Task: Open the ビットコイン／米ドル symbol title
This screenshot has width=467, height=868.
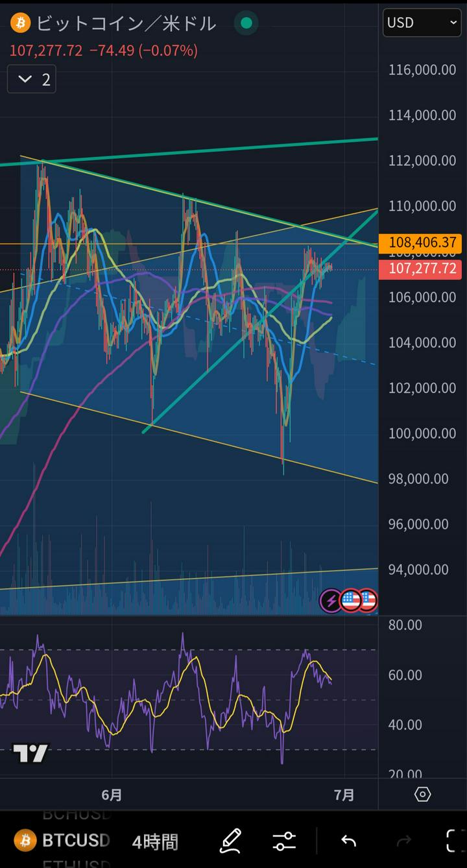Action: [x=126, y=24]
